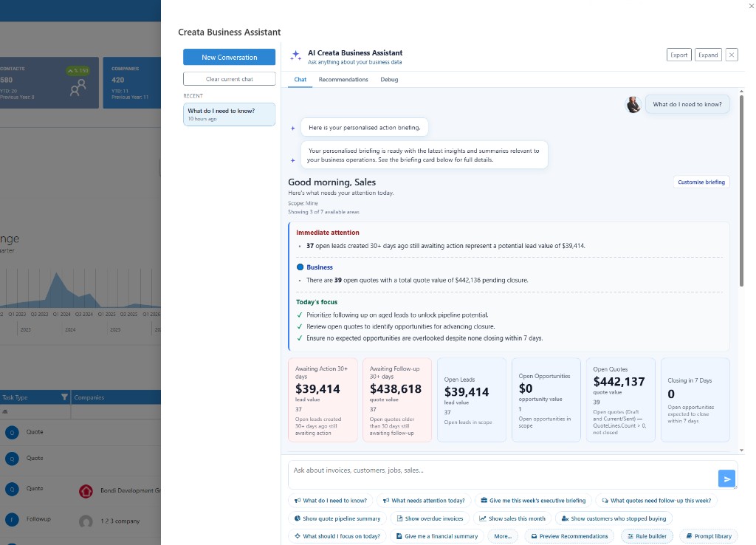
Task: Open recent chat 'What do I need to know?'
Action: [229, 114]
